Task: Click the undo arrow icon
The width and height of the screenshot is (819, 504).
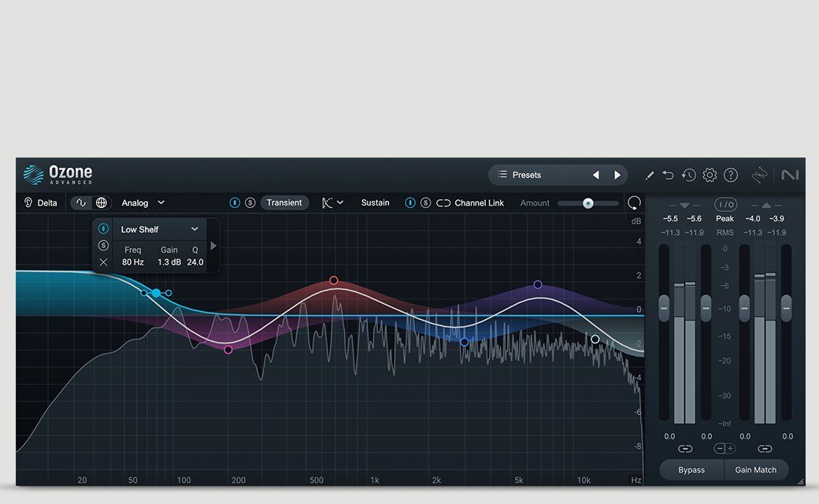Action: 668,175
